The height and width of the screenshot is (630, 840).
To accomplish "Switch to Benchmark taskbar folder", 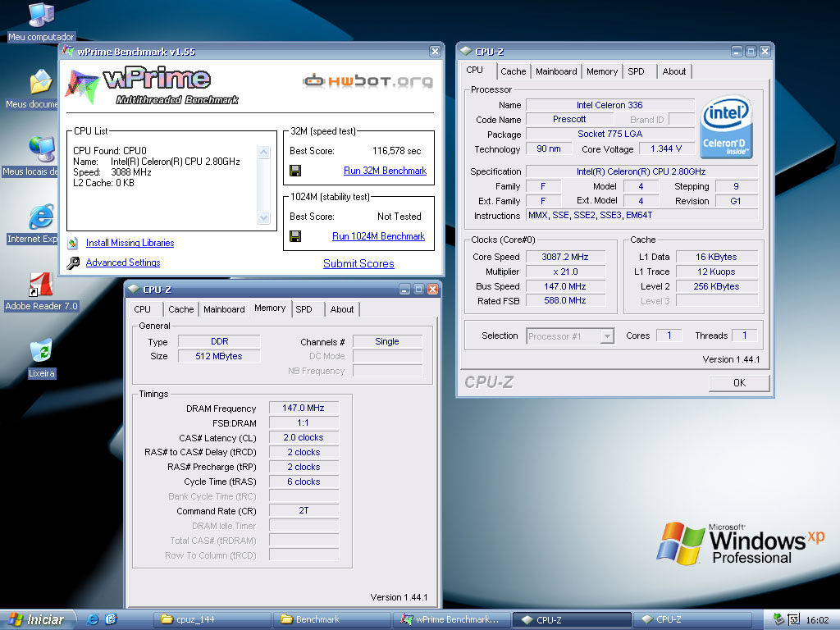I will 331,620.
